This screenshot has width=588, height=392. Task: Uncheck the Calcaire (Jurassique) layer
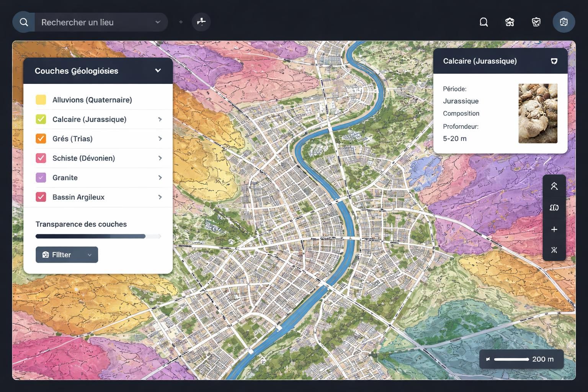coord(41,119)
